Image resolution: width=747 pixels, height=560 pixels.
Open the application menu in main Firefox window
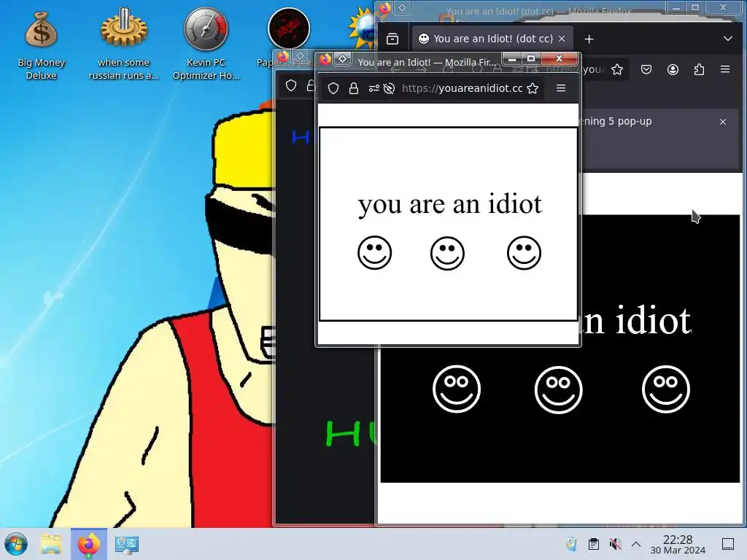725,69
